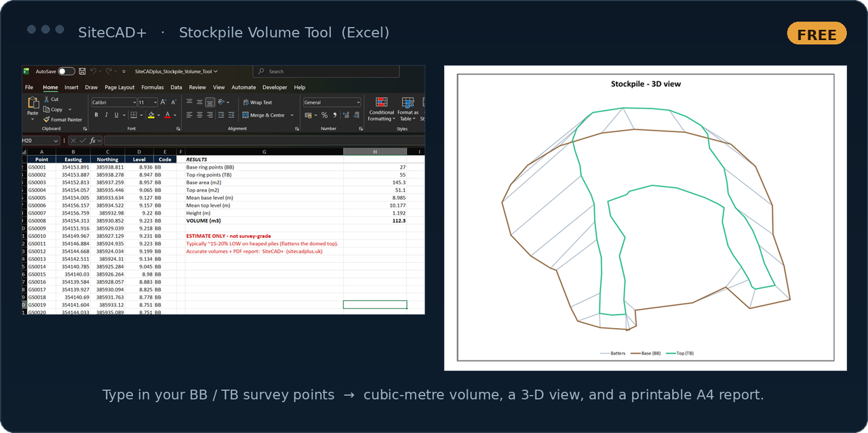The width and height of the screenshot is (868, 433).
Task: Open the Help tab
Action: point(300,87)
